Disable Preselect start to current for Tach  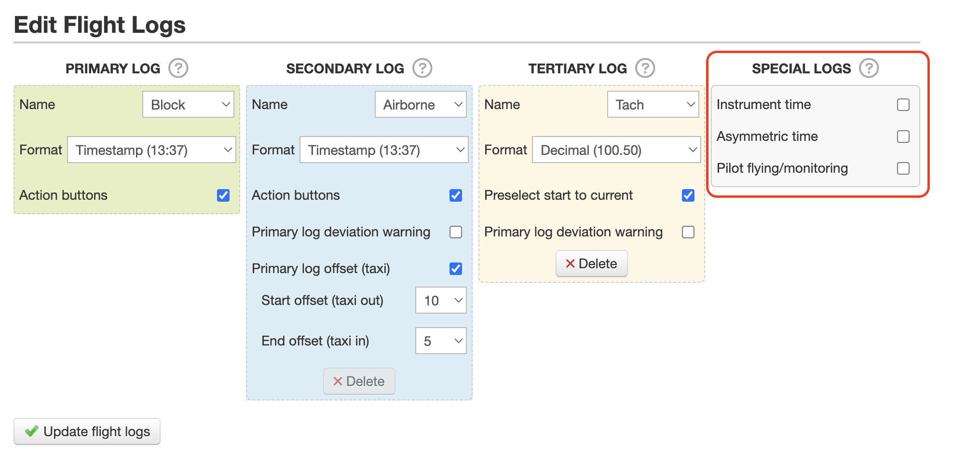pos(688,195)
